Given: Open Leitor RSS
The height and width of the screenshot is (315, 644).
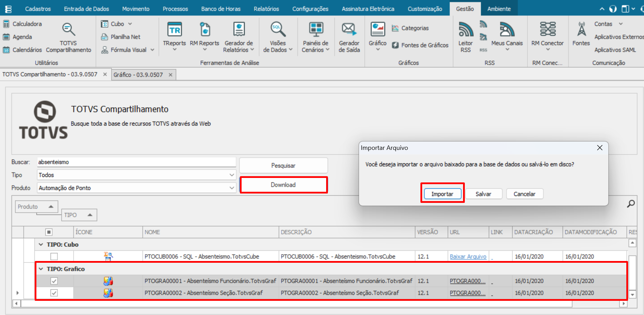Looking at the screenshot, I should tap(465, 37).
